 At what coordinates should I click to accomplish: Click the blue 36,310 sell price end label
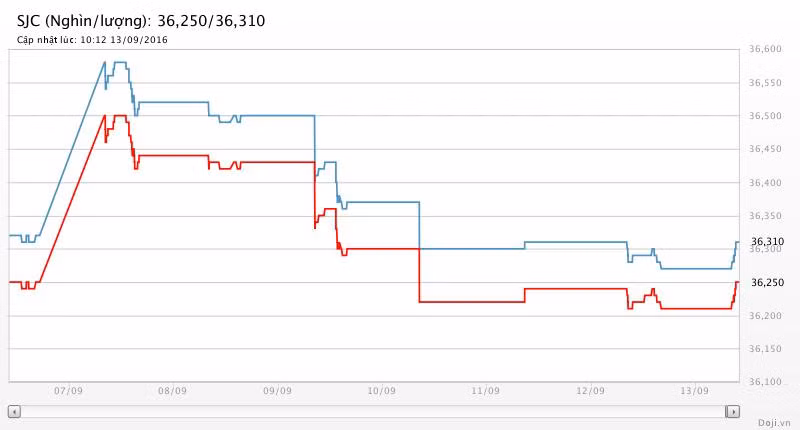pos(767,242)
